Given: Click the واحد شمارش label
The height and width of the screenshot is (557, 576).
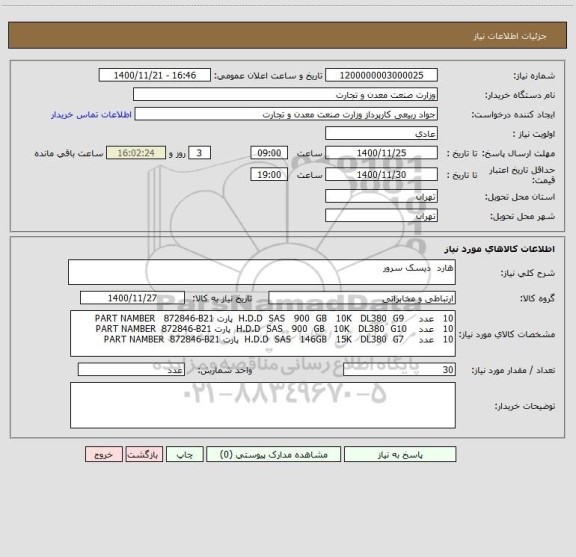Looking at the screenshot, I should click(224, 370).
